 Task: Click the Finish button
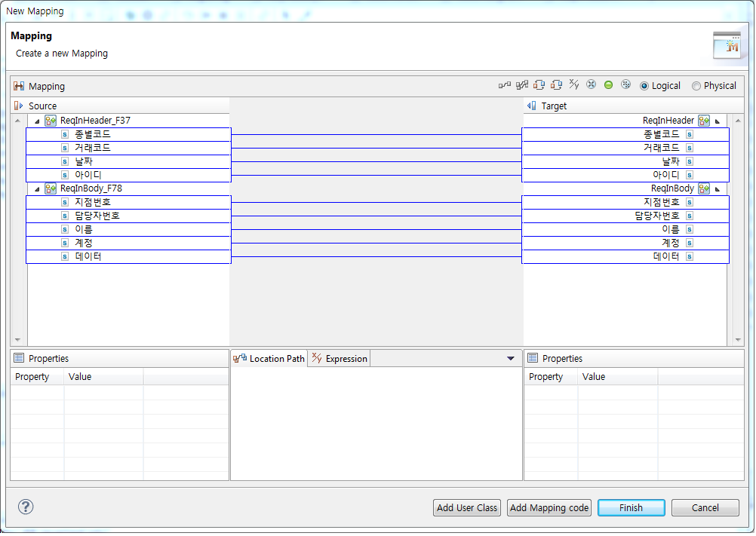point(631,507)
